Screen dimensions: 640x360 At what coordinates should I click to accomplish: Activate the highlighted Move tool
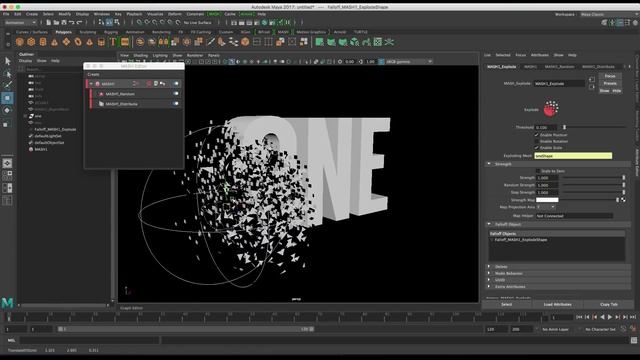click(7, 98)
